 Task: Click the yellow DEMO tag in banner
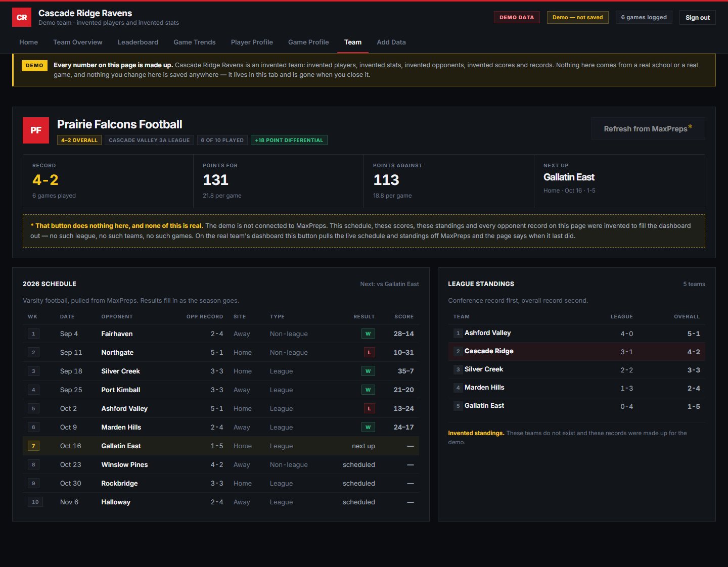click(x=34, y=65)
